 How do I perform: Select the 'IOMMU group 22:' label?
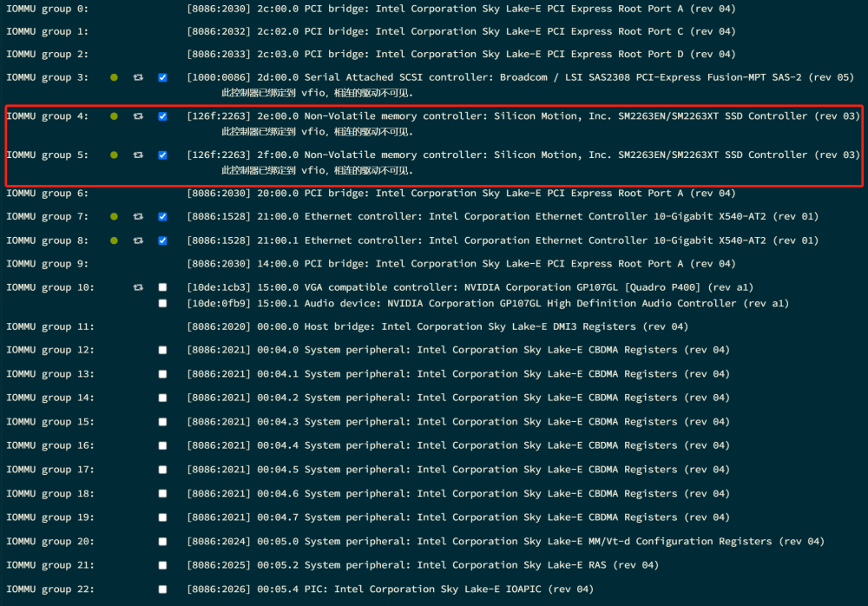pos(50,590)
